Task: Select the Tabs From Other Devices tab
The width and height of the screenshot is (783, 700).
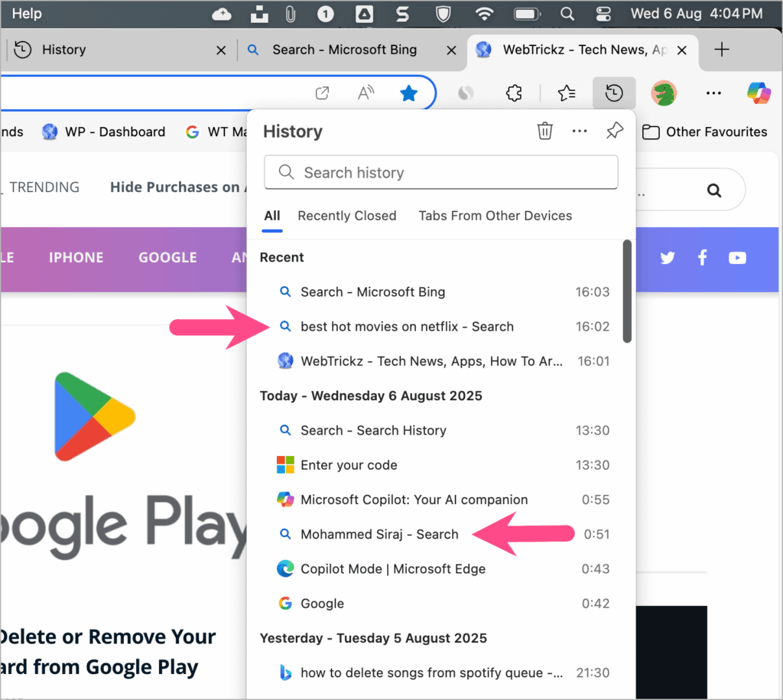Action: pos(495,216)
